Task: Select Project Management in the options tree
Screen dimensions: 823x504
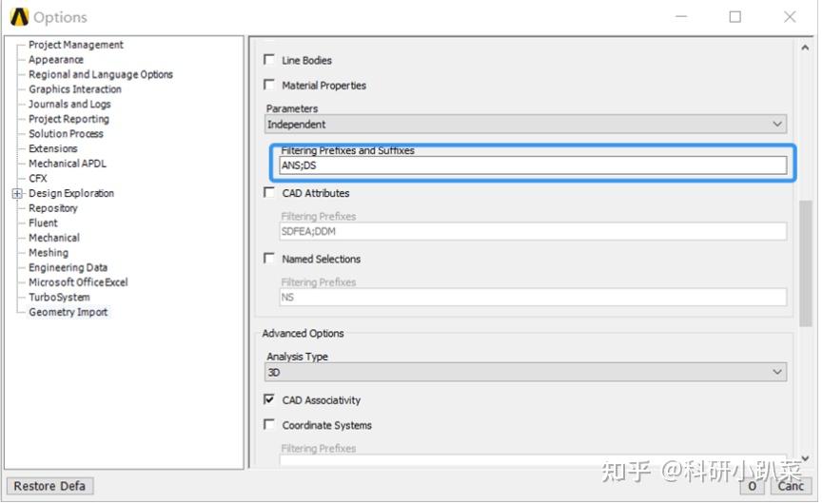Action: (x=76, y=45)
